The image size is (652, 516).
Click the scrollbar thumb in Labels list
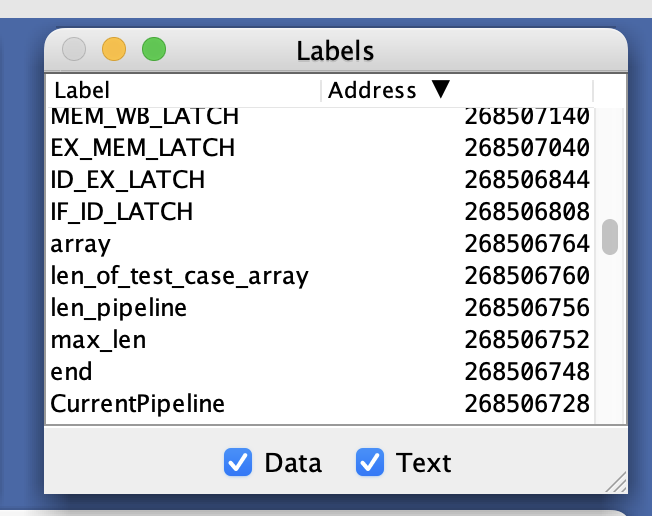pos(610,237)
